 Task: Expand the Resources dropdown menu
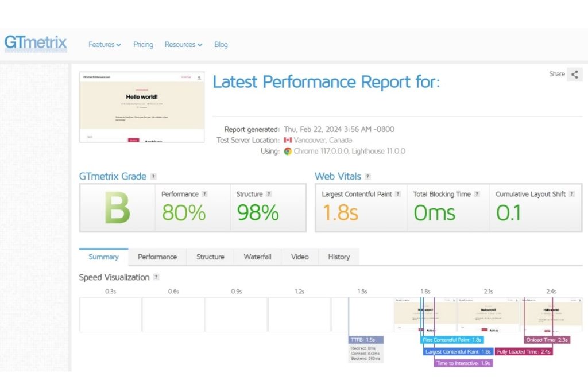click(183, 45)
